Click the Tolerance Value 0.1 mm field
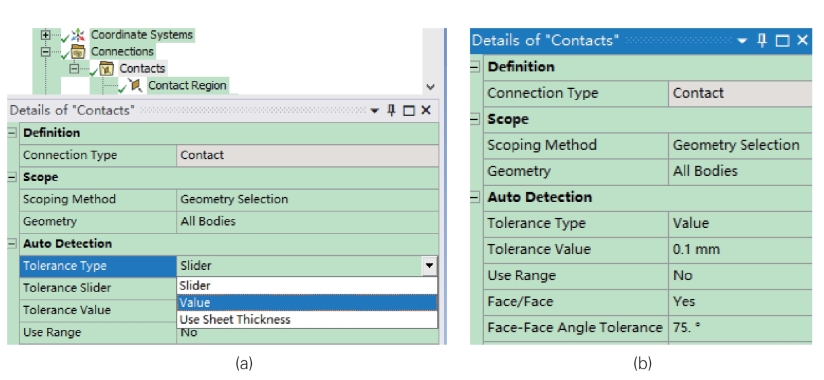The image size is (824, 380). click(x=740, y=249)
